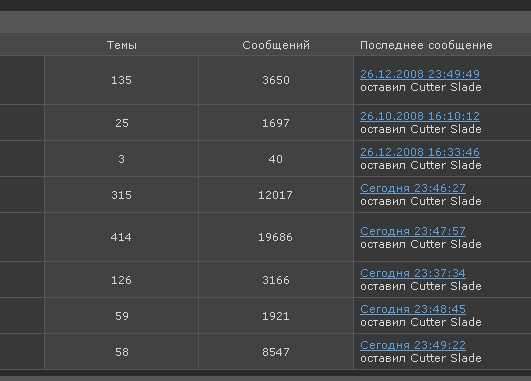Select the messages count cell 3650
This screenshot has height=381, width=531.
point(276,80)
